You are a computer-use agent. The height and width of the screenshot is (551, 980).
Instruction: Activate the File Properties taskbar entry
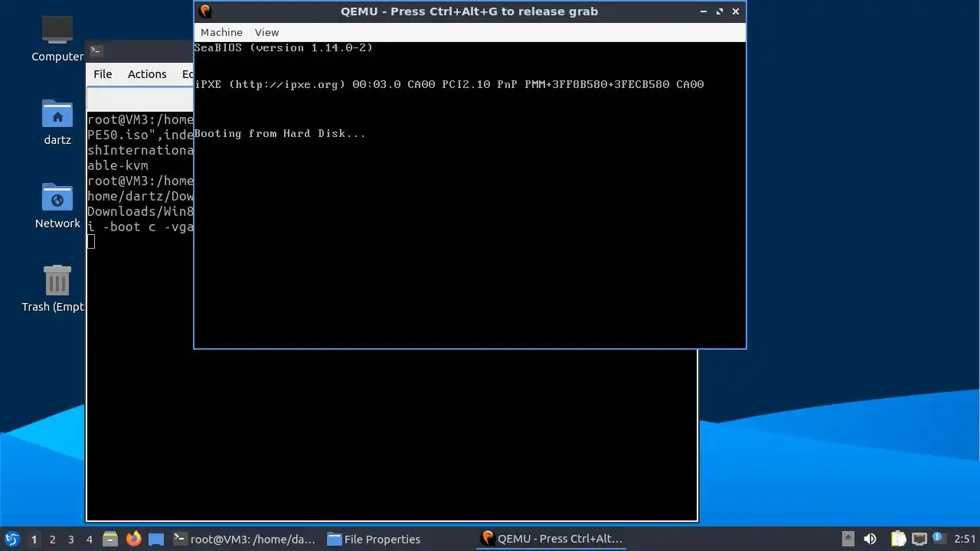[x=374, y=539]
